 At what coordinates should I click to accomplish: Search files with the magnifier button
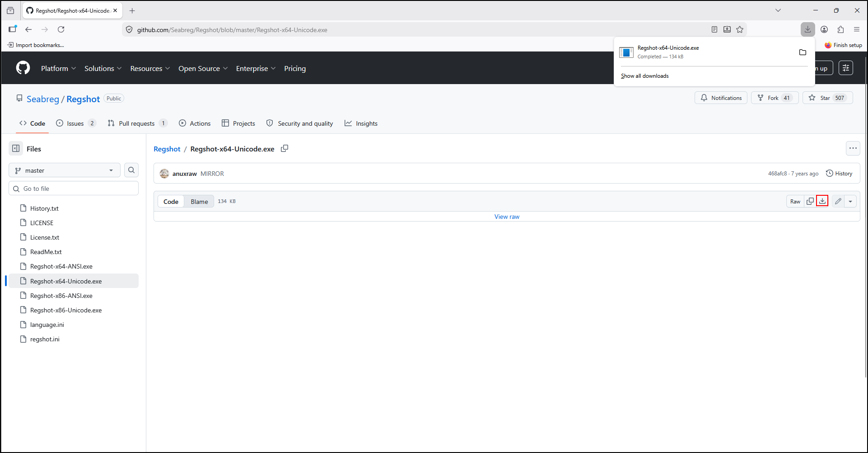[x=131, y=170]
